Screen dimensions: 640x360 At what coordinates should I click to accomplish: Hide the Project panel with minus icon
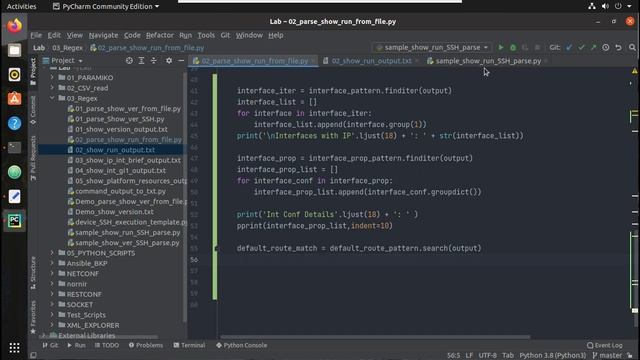tap(181, 60)
